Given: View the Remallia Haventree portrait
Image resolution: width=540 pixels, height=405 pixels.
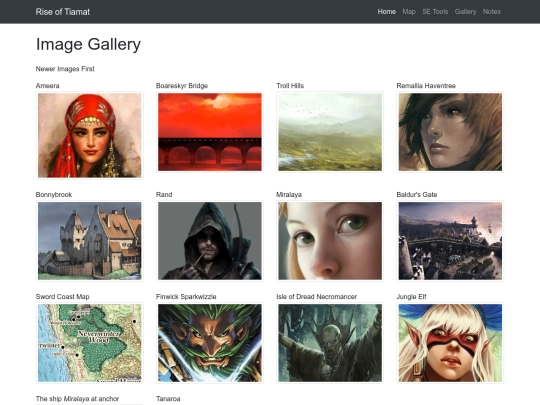Looking at the screenshot, I should [450, 132].
